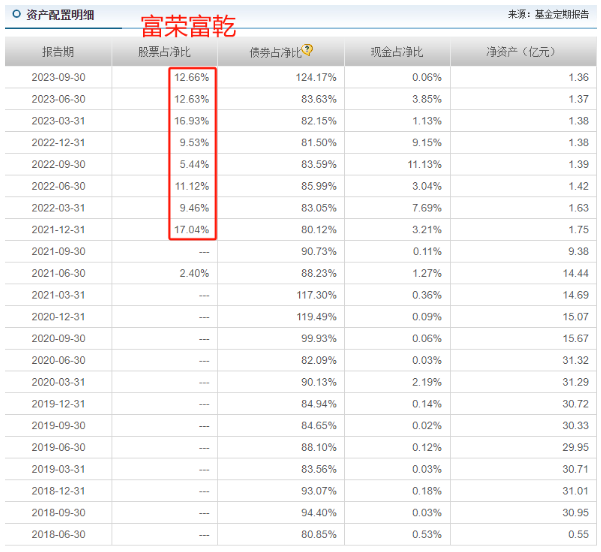Image resolution: width=601 pixels, height=552 pixels.
Task: Click the 90.73% bond ratio value
Action: click(x=319, y=251)
